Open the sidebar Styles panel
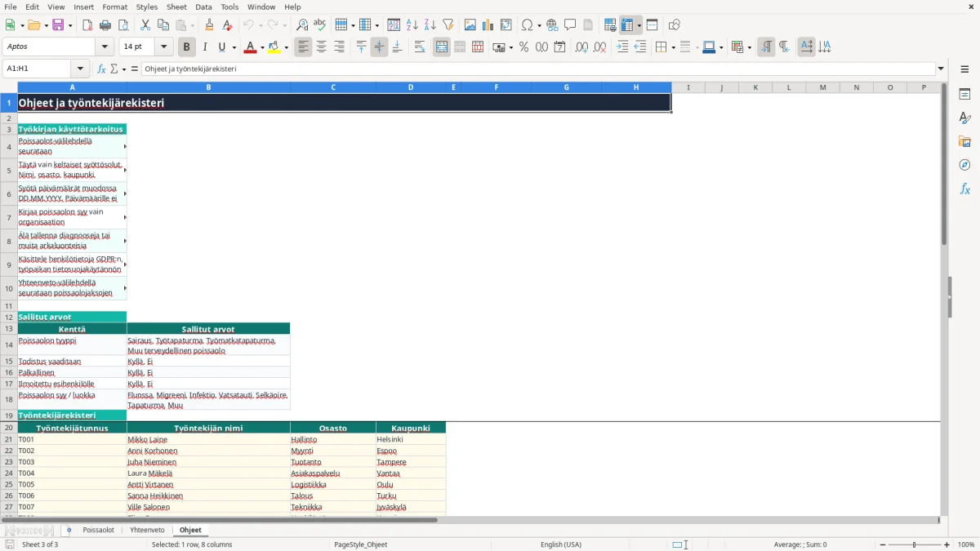Screen dimensions: 980x551 [964, 118]
